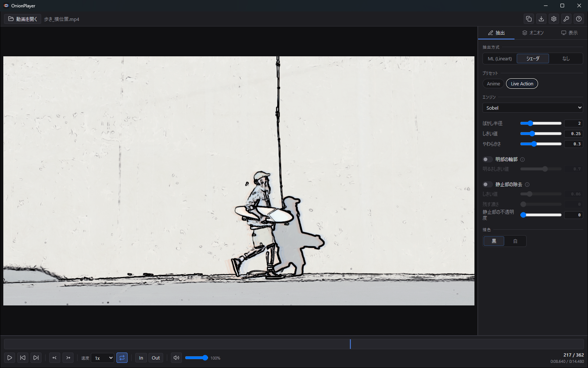Adjust the しきい値 slider at 0.25
588x368 pixels.
click(541, 134)
